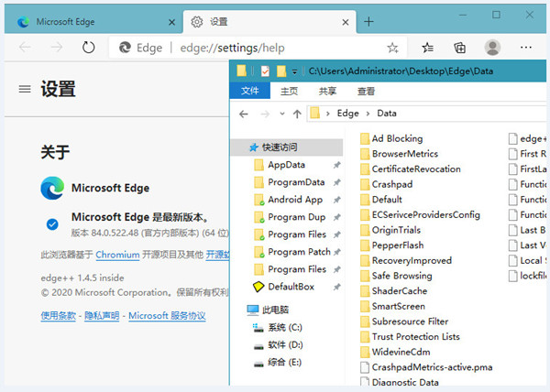Bookmark this page with the star icon
The image size is (550, 392).
[x=392, y=48]
